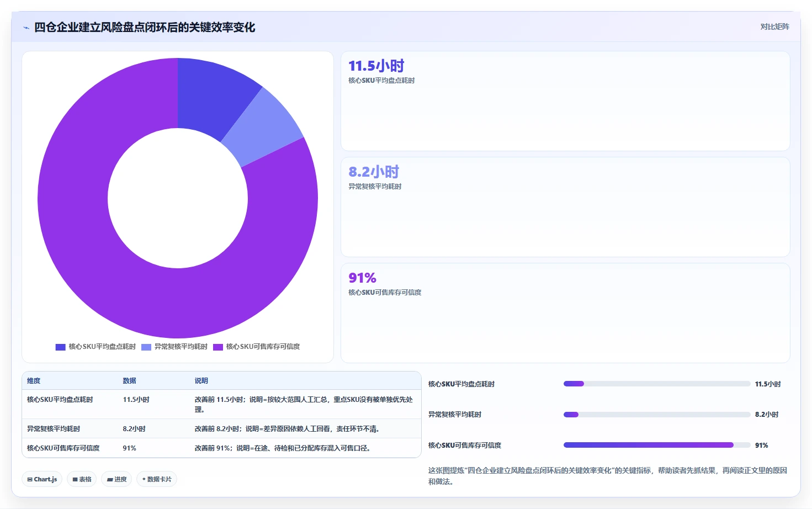812x509 pixels.
Task: Click card caption 异常复核平均耗时 under 8.2小时
Action: [375, 187]
